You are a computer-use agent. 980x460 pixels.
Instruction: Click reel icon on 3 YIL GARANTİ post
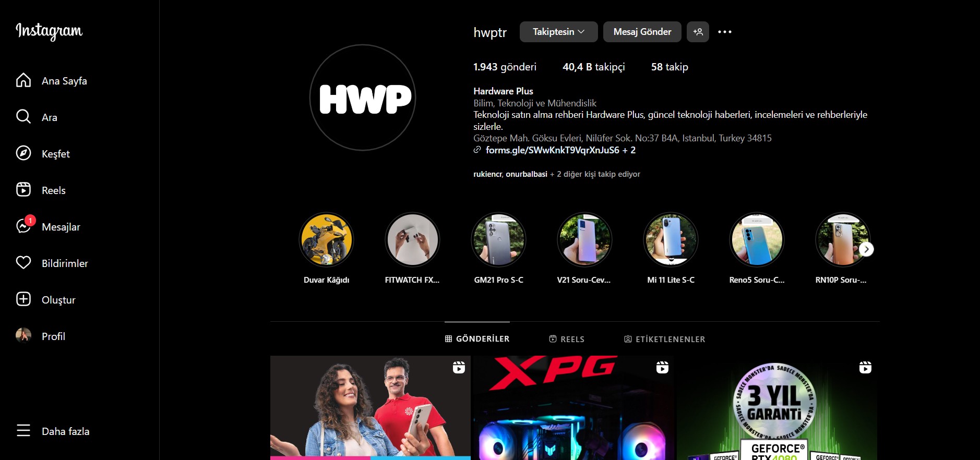[x=865, y=368]
